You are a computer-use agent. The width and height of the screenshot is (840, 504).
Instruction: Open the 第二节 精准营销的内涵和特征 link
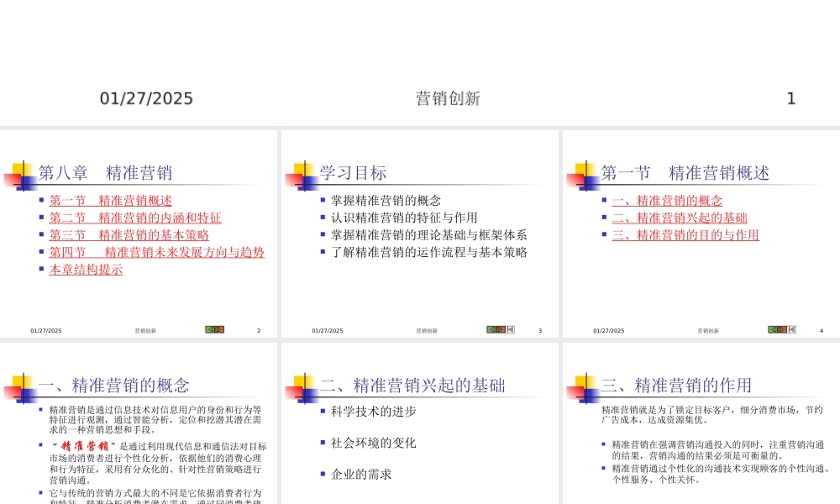coord(134,218)
